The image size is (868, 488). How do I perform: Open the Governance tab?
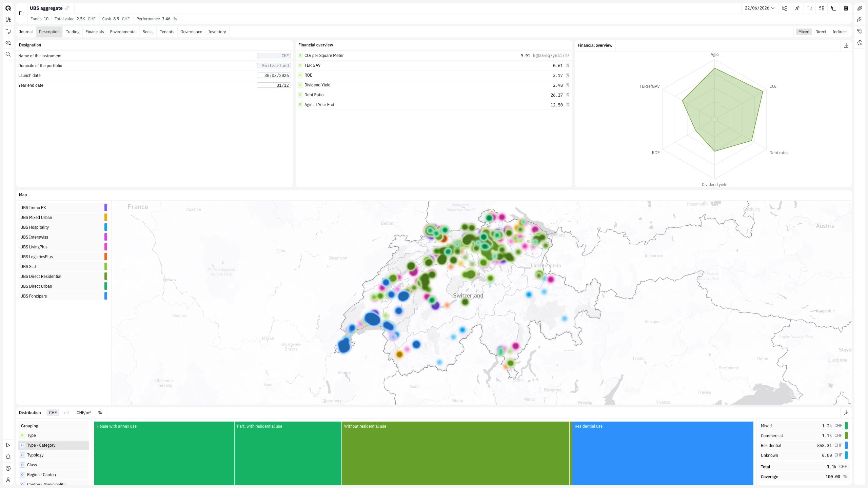(x=191, y=32)
